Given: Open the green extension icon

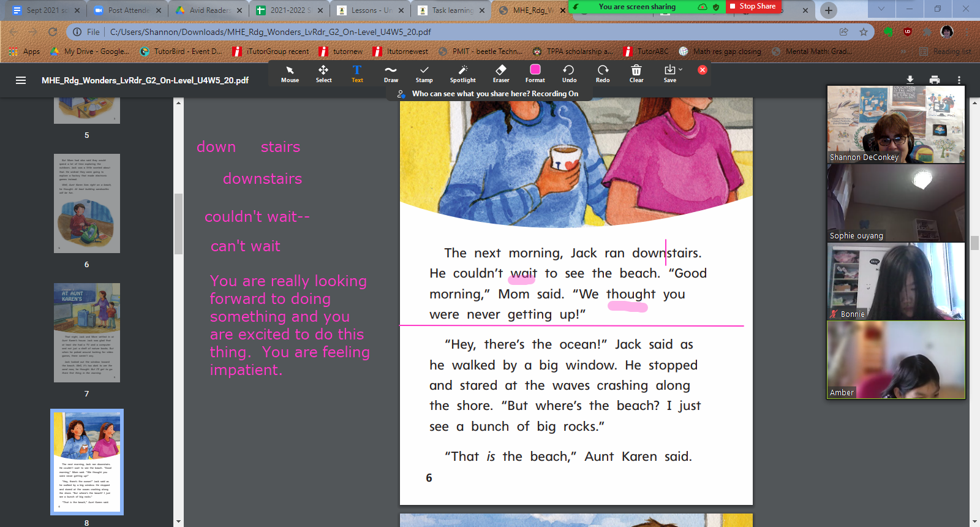Looking at the screenshot, I should click(x=888, y=32).
